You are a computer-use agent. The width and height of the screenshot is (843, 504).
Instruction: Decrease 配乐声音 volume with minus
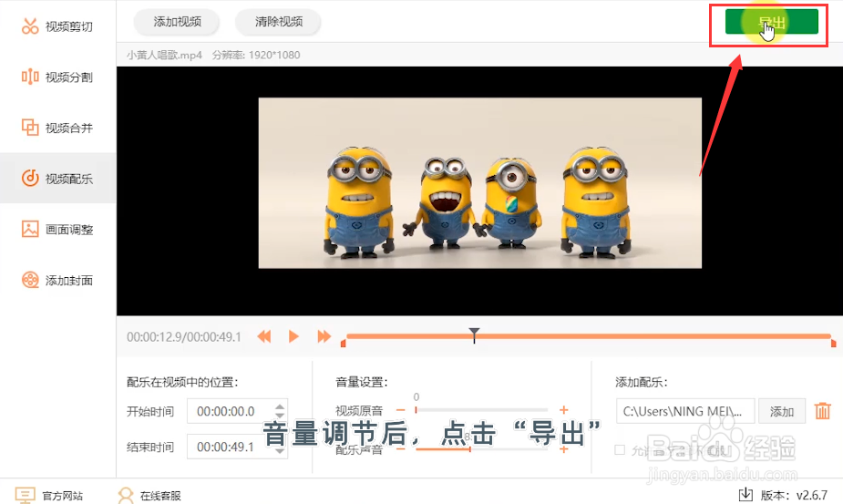400,448
